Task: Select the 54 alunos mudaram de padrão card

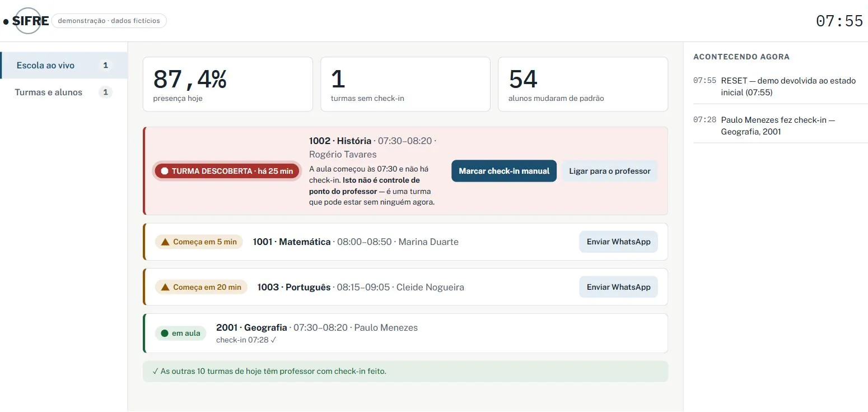Action: [583, 84]
